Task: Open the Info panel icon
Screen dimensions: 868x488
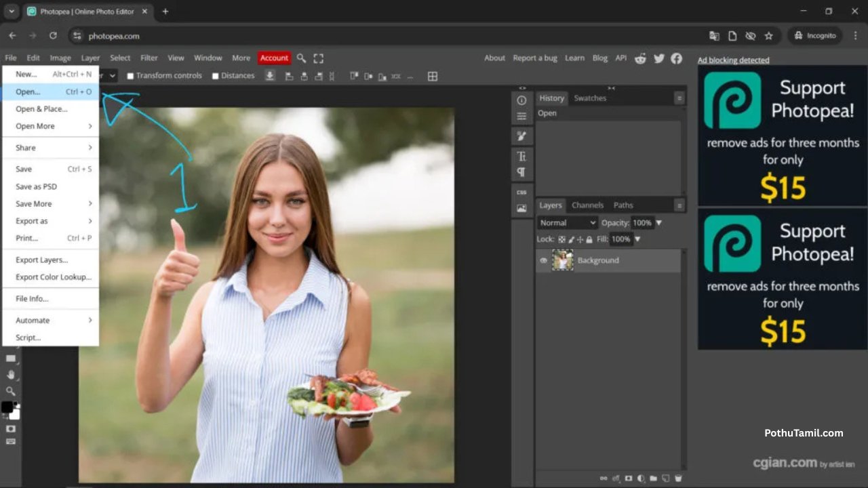Action: click(x=521, y=100)
